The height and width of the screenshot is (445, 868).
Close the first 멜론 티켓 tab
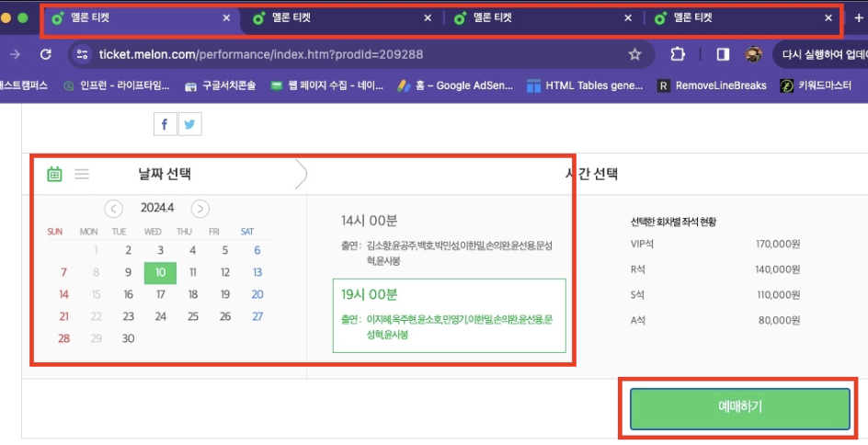point(226,18)
